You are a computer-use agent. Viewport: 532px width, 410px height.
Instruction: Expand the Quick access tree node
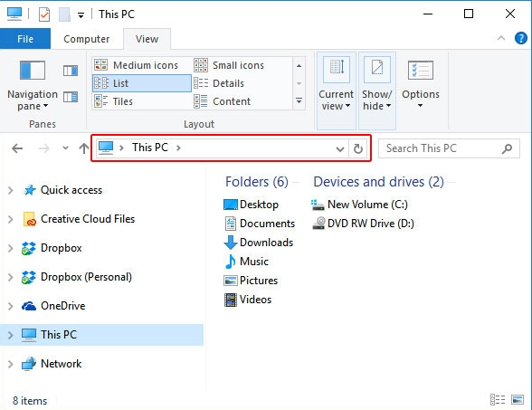point(11,190)
